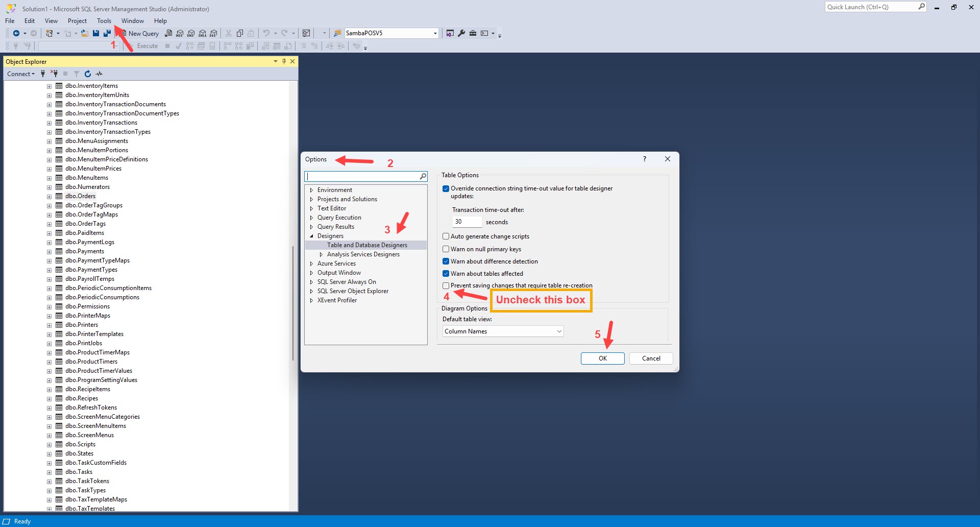Image resolution: width=980 pixels, height=527 pixels.
Task: Open the File menu
Action: (10, 21)
